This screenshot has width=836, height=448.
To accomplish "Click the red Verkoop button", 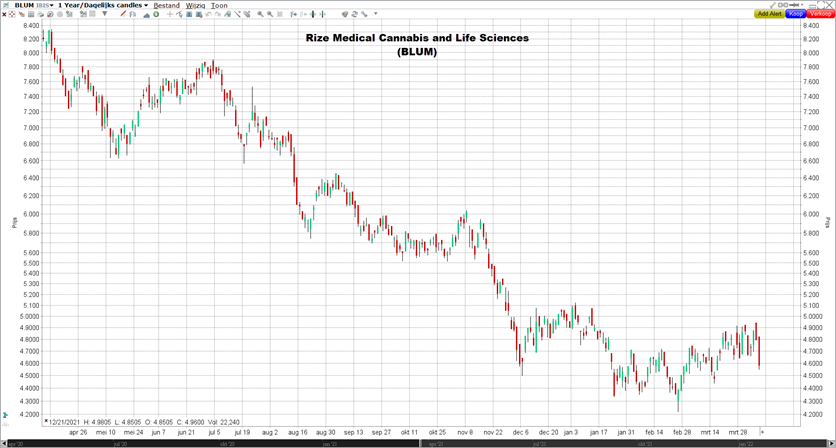I will [821, 14].
